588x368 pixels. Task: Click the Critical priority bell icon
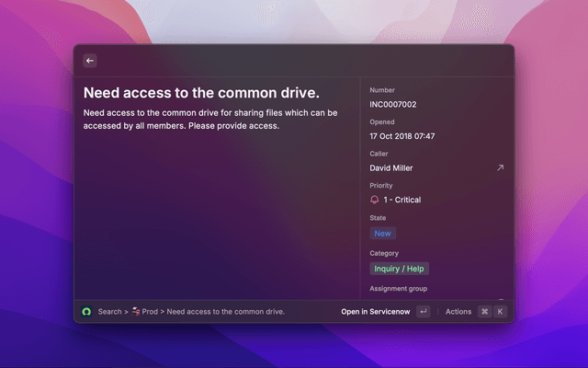375,200
